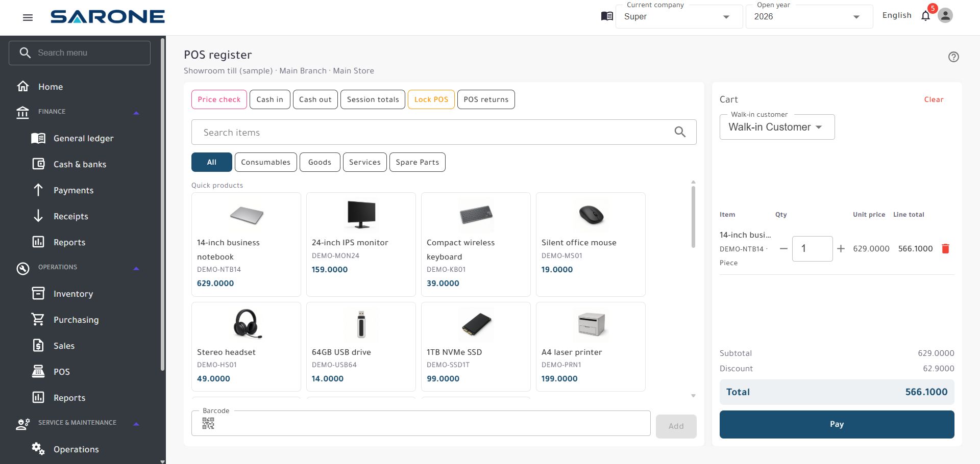Open the Walk-in Customer dropdown
Viewport: 980px width, 464px height.
tap(777, 127)
